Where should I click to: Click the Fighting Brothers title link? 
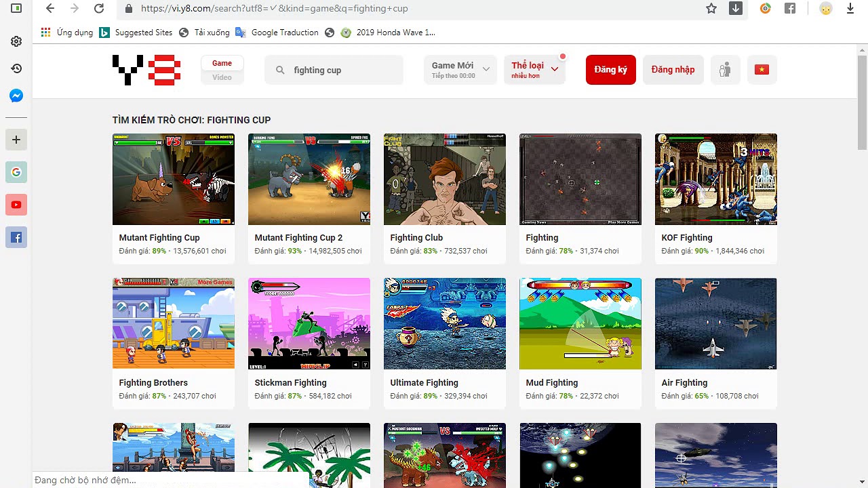pyautogui.click(x=153, y=383)
